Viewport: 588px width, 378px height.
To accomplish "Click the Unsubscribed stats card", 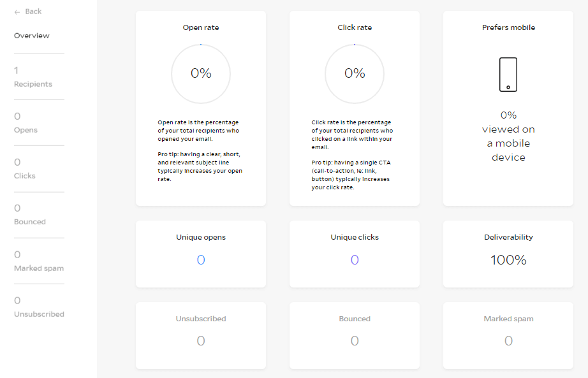I will click(x=201, y=335).
